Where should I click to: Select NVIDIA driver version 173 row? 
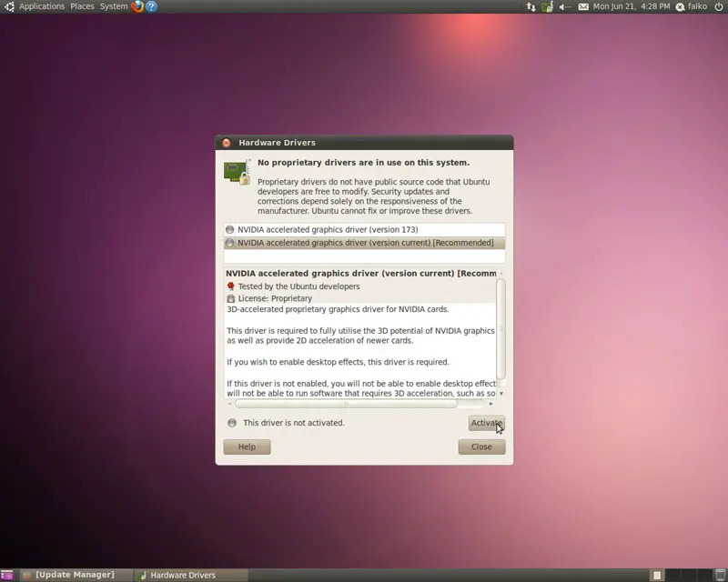pos(365,230)
